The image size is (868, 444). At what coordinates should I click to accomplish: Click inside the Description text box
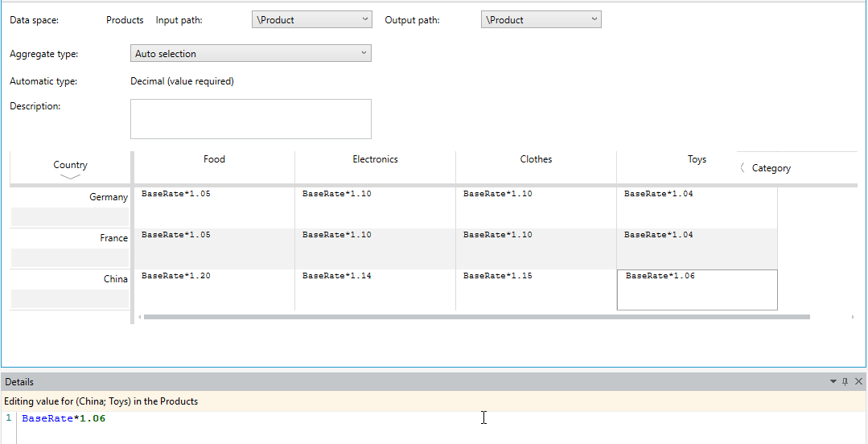251,119
